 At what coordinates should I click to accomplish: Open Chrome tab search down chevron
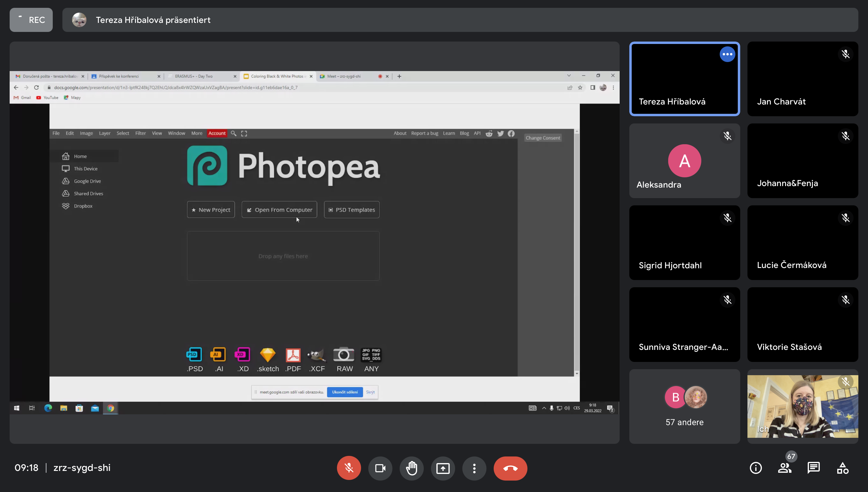tap(569, 76)
